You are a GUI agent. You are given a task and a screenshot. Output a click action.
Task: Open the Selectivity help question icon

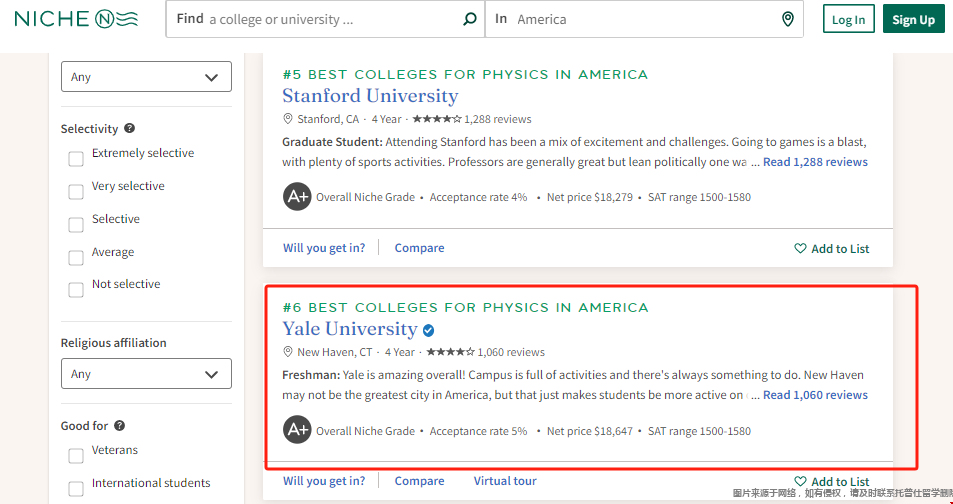(129, 128)
